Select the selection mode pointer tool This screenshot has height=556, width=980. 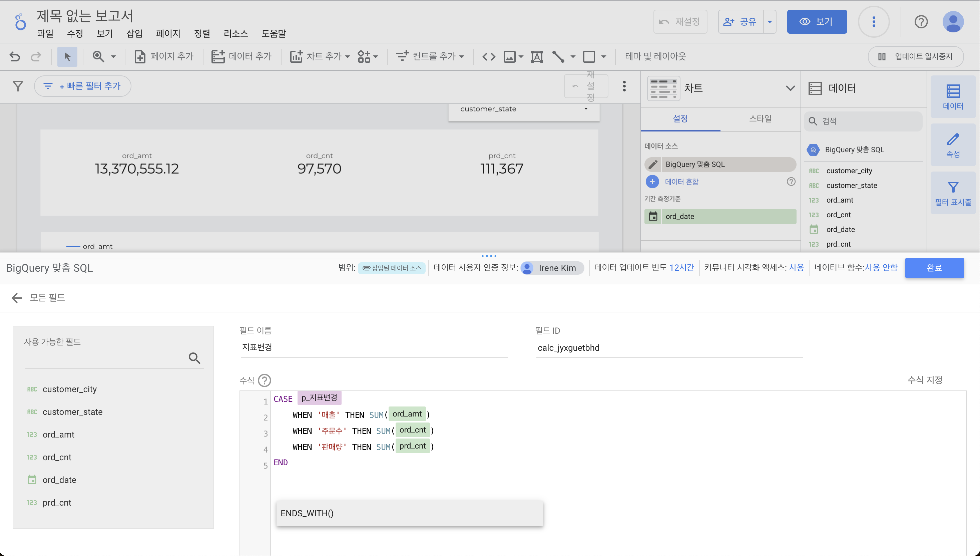click(x=67, y=56)
